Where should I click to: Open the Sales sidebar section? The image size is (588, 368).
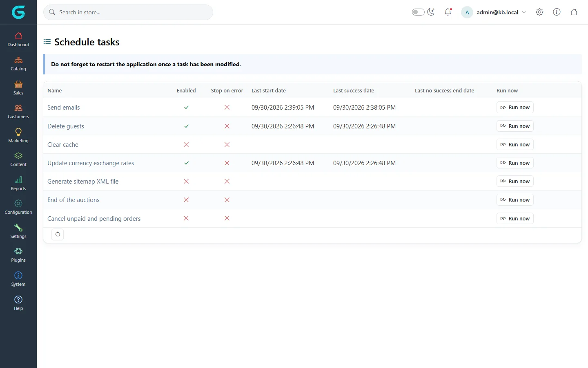pos(18,88)
